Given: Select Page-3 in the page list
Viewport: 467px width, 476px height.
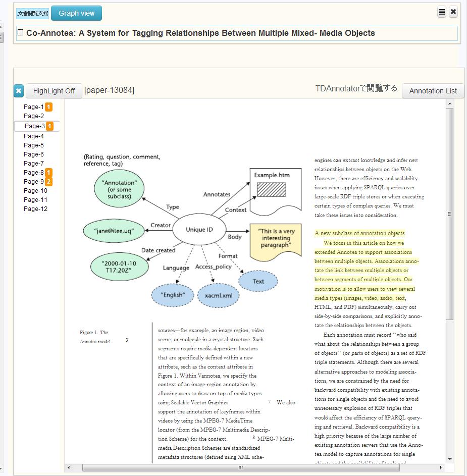Looking at the screenshot, I should point(34,126).
